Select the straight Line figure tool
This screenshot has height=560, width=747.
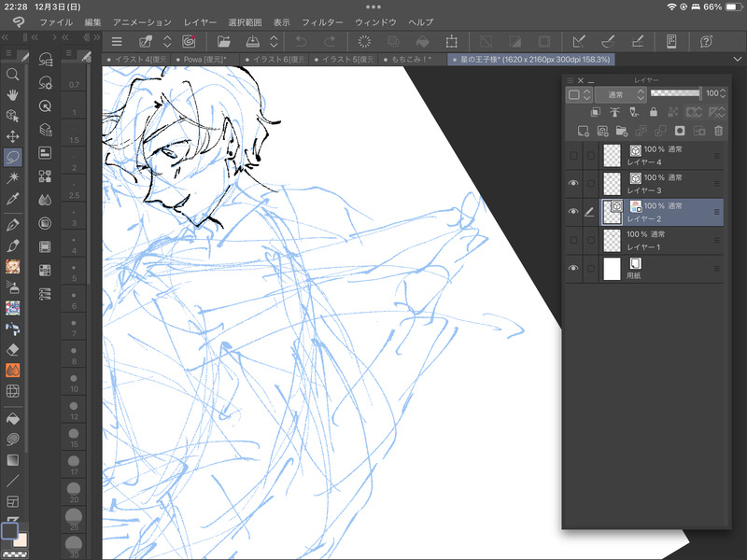[x=13, y=481]
